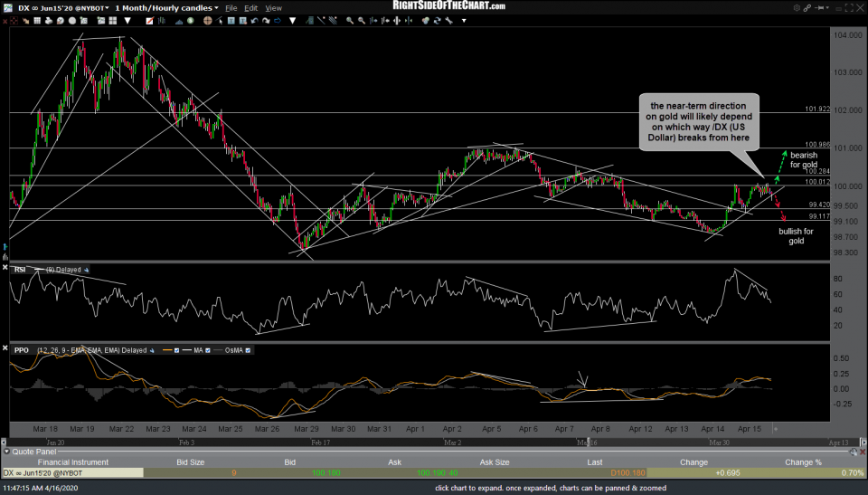
Task: Click the chart app icon at top-left
Action: [x=7, y=8]
